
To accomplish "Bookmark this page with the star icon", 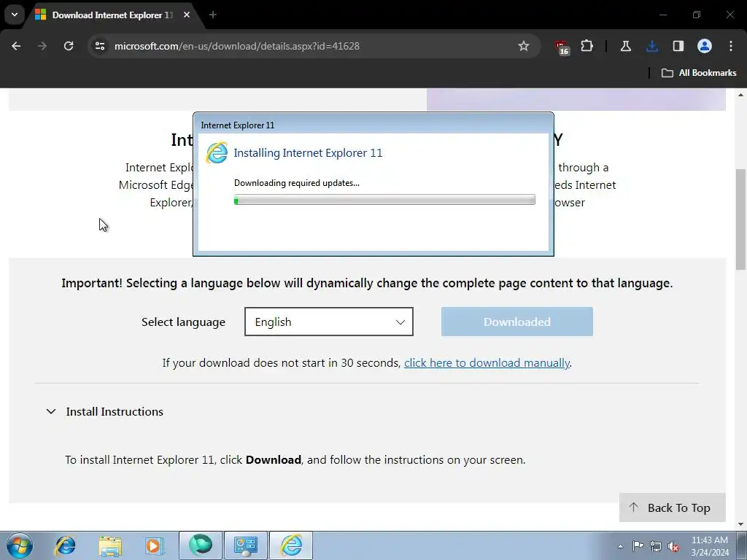I will (x=524, y=46).
